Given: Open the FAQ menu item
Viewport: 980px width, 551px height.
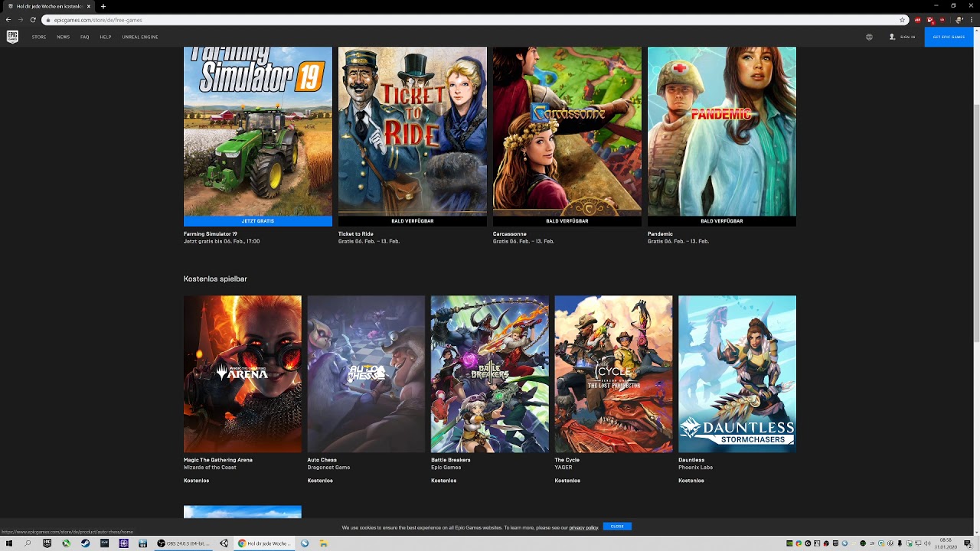Looking at the screenshot, I should [x=84, y=37].
